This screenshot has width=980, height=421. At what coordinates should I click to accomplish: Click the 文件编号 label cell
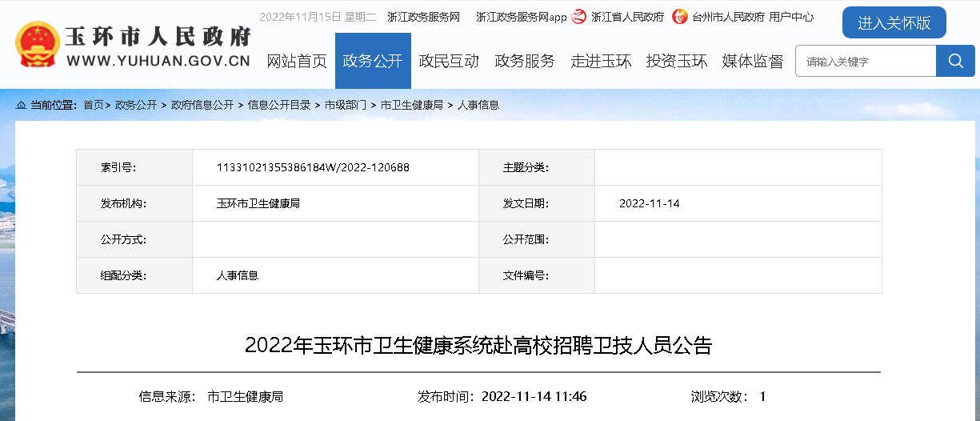click(x=537, y=275)
